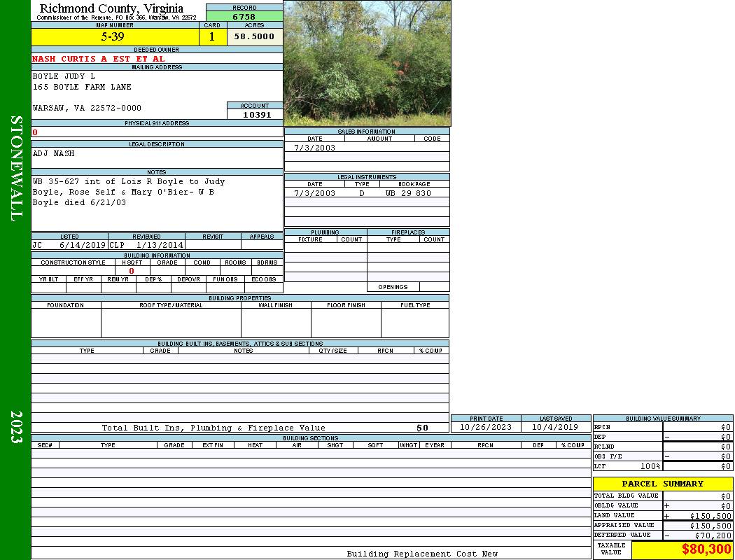Click the last saved date 10/4/2019
Viewport: 735px width, 560px height.
tap(555, 427)
